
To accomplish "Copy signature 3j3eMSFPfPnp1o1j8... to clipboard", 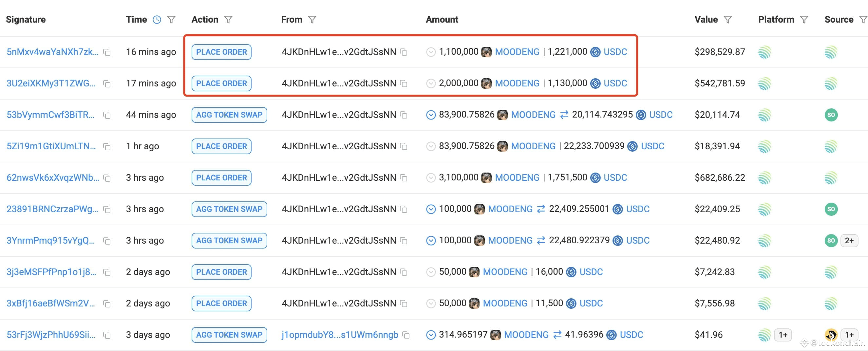I will click(107, 272).
